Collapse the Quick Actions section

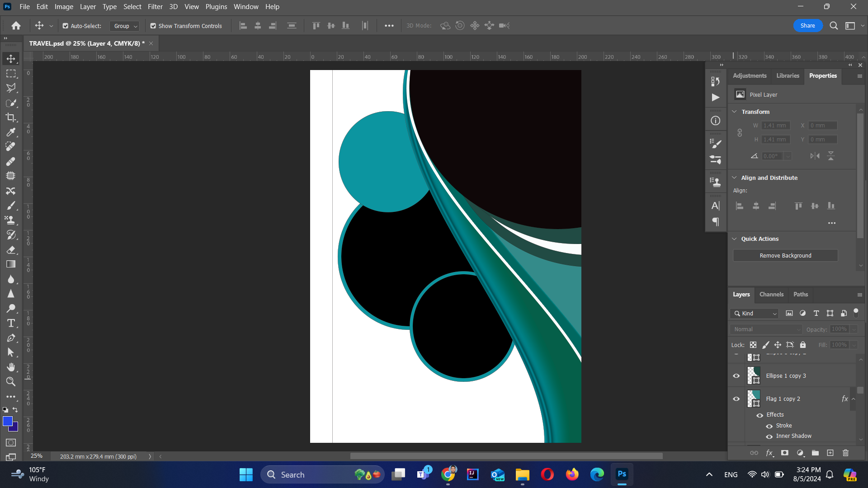click(x=735, y=239)
